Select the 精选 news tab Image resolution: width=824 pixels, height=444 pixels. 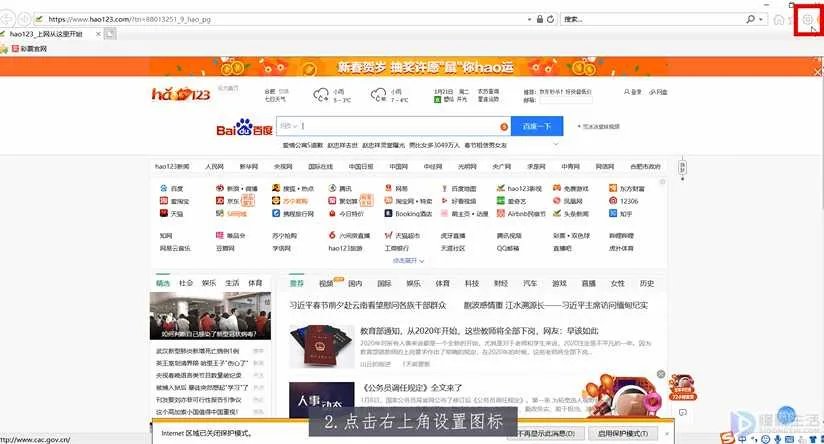163,283
